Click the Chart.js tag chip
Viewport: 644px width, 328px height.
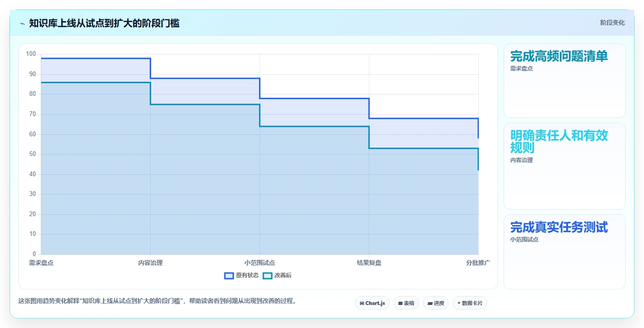click(372, 303)
